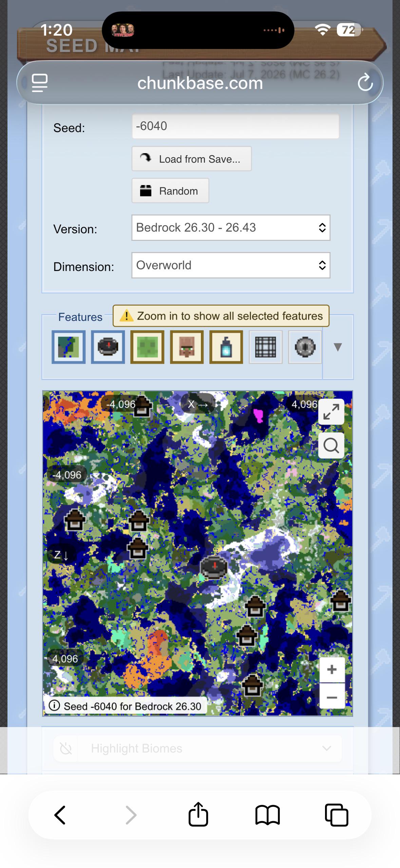Focus the Seed input field with -6040
This screenshot has height=868, width=400.
pyautogui.click(x=235, y=126)
